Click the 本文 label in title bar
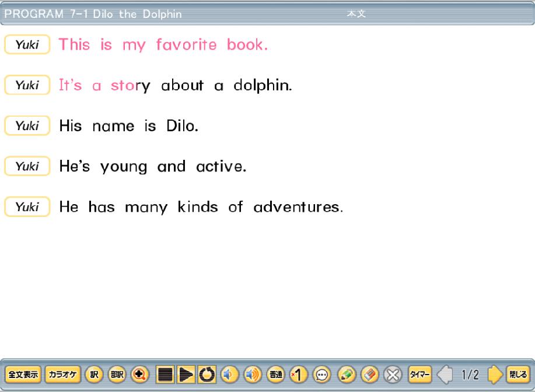 point(356,13)
